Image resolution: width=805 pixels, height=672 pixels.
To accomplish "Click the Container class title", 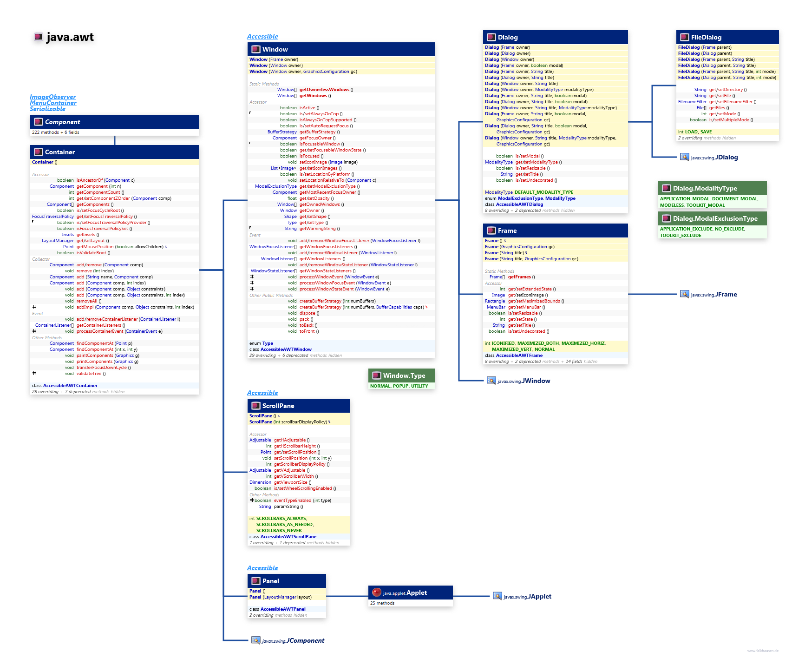I will point(60,152).
